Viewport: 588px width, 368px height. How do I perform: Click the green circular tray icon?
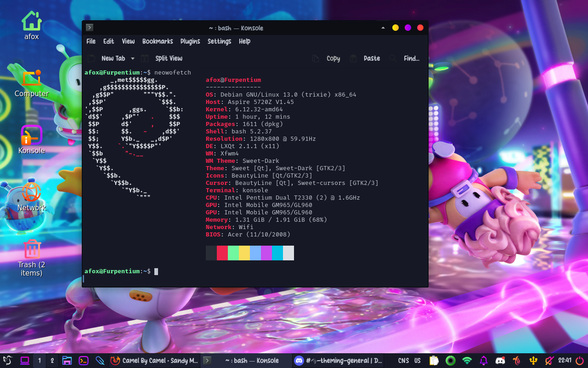[x=451, y=361]
